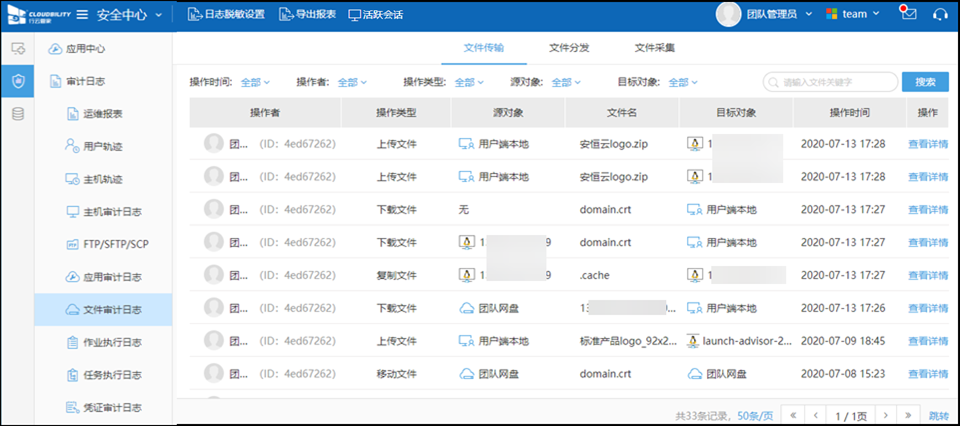960x426 pixels.
Task: Open 活跃会话 active sessions
Action: pyautogui.click(x=375, y=14)
